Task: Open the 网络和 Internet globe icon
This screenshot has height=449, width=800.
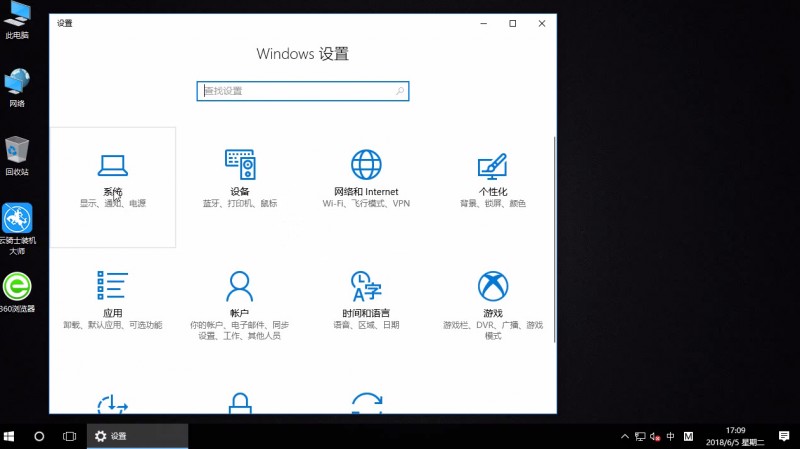Action: point(366,164)
